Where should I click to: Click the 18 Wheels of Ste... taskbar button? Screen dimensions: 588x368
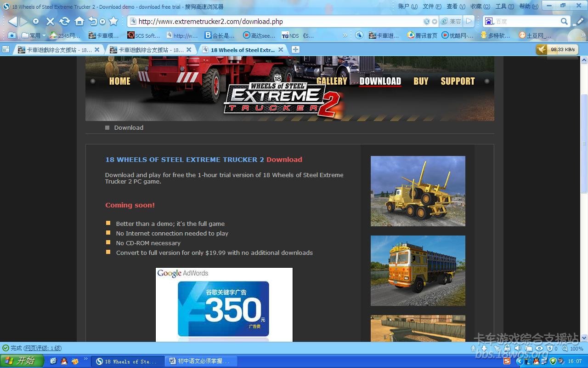128,362
